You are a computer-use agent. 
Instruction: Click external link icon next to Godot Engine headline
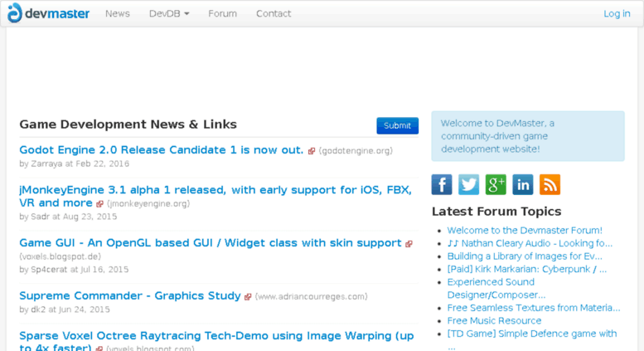point(312,151)
